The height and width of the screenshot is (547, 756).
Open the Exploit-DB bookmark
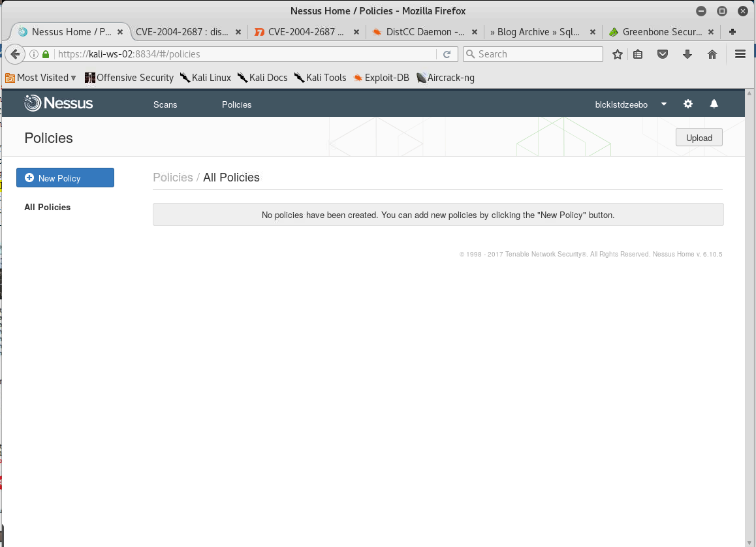(x=381, y=78)
